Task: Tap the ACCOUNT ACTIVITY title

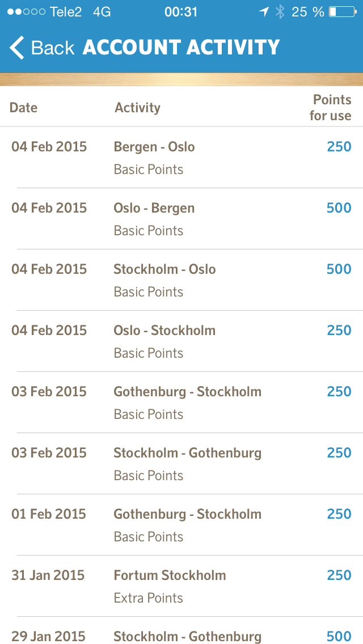Action: coord(181,48)
